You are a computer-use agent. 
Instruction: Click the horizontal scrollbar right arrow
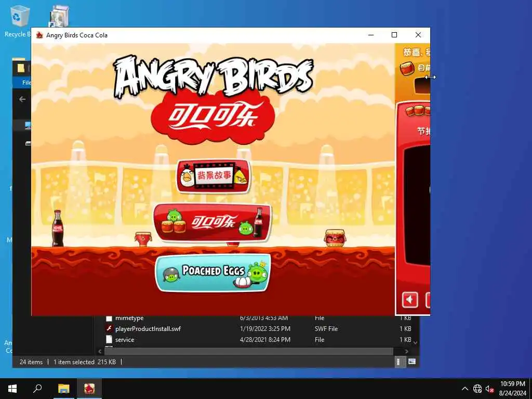tap(406, 352)
